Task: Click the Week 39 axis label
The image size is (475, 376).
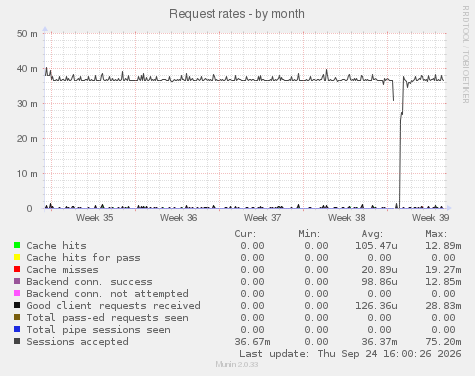Action: coord(431,218)
